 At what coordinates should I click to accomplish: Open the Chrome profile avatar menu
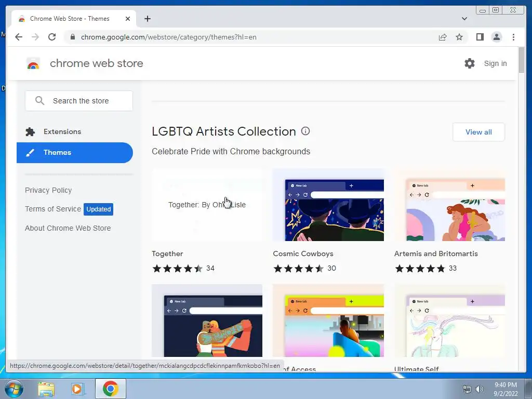(x=496, y=37)
